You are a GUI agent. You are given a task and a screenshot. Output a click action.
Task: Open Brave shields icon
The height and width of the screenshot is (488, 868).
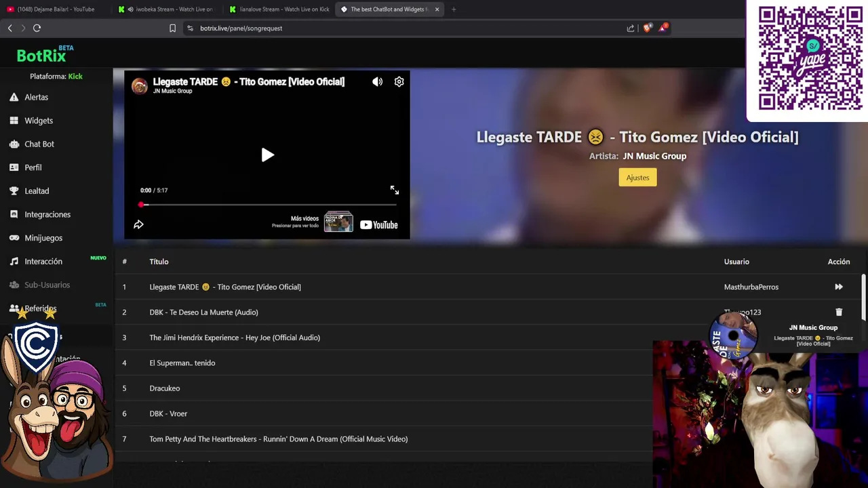(647, 28)
